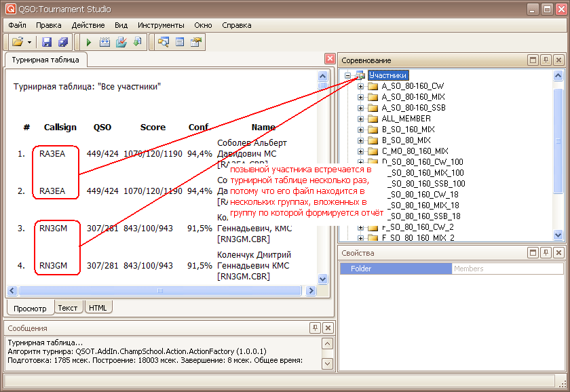Expand the ALL_MEMBER folder node
The height and width of the screenshot is (392, 570).
(361, 119)
